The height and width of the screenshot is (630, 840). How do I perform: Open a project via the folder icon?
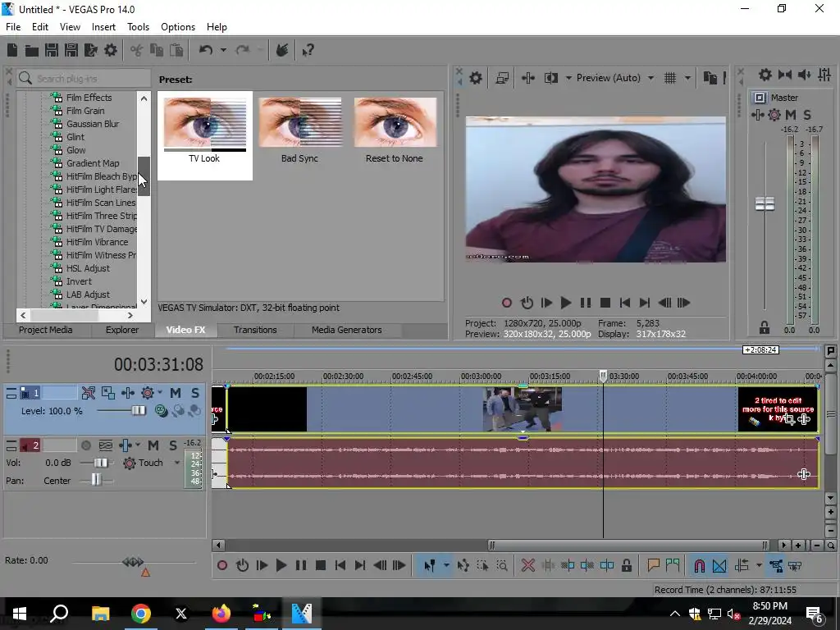(x=32, y=50)
